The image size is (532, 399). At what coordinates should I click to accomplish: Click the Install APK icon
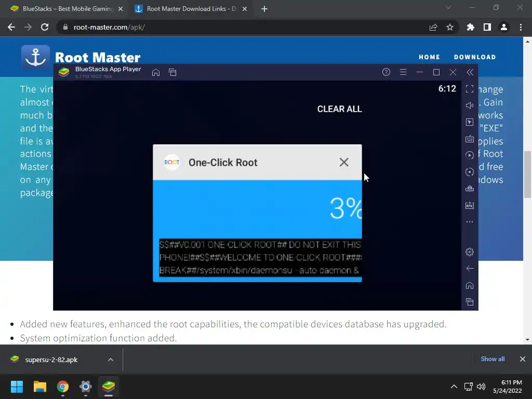[470, 205]
